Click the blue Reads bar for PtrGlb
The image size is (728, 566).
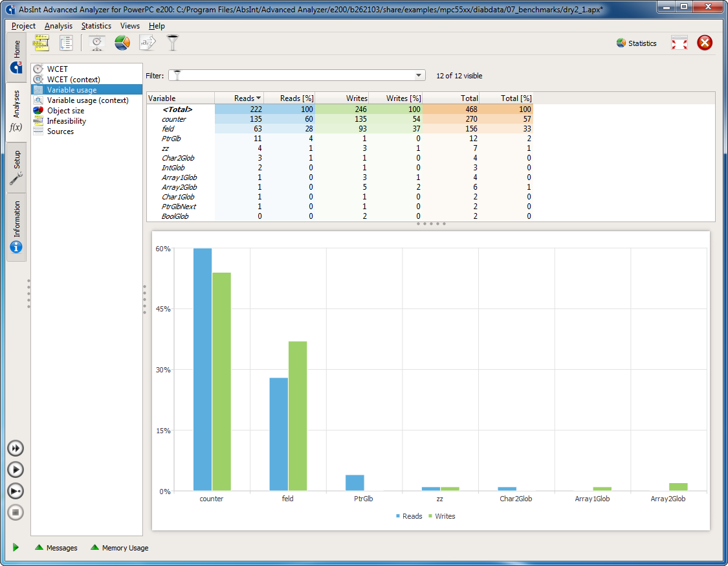355,483
